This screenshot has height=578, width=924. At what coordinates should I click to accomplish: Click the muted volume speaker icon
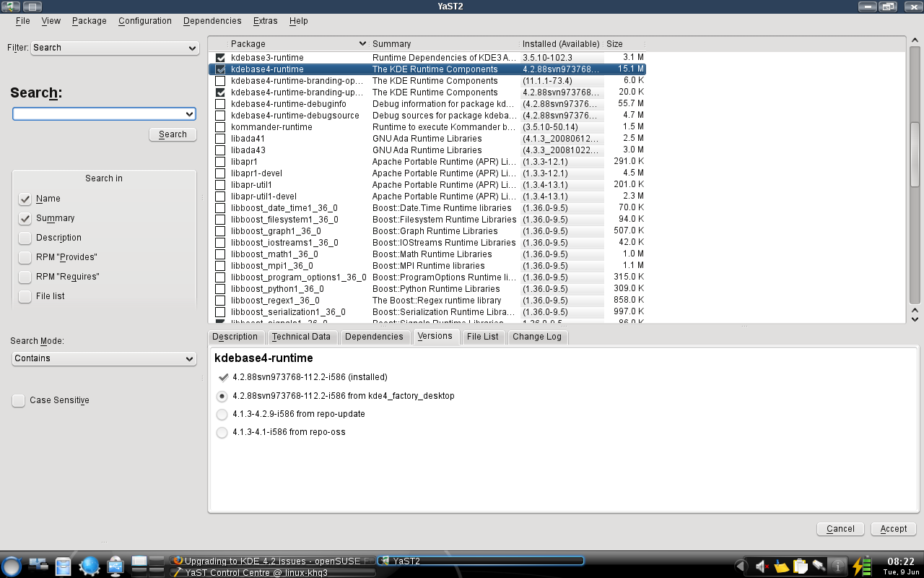[x=762, y=566]
